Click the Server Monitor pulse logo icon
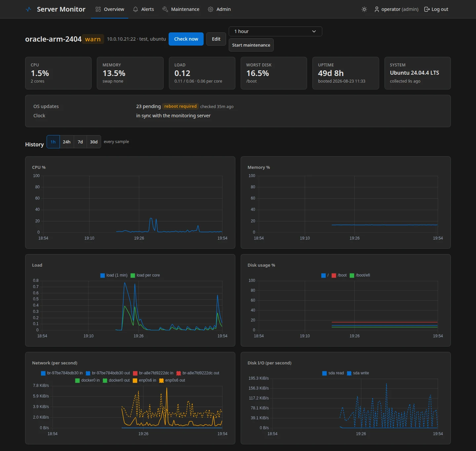The image size is (476, 451). [x=28, y=9]
